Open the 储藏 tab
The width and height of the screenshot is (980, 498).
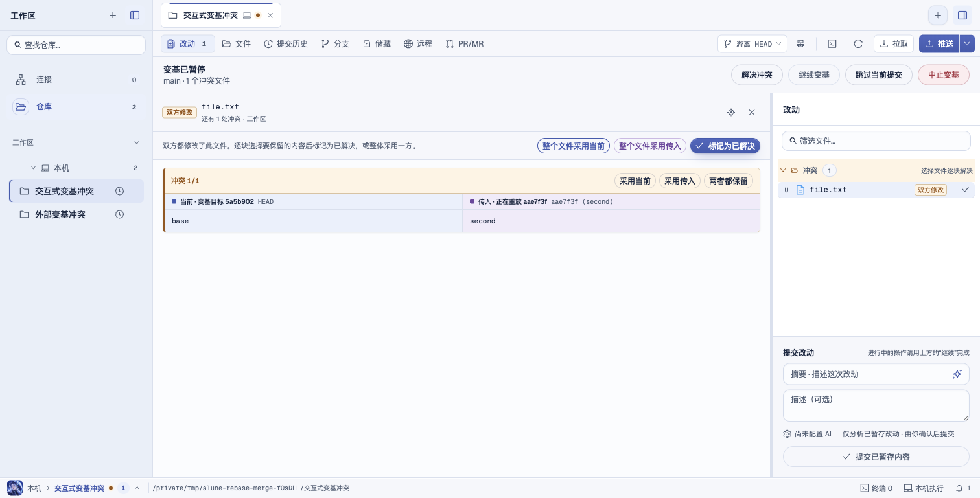[377, 44]
